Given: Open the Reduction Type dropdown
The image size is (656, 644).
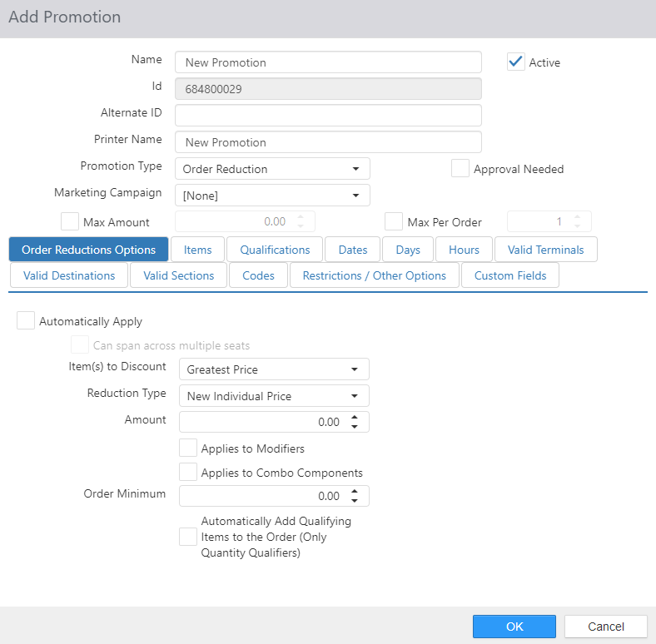Looking at the screenshot, I should click(274, 395).
